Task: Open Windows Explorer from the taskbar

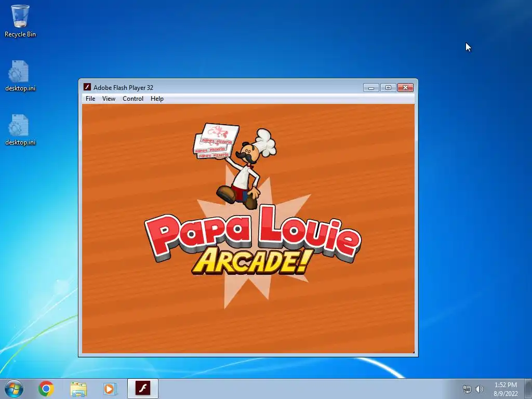Action: (78, 389)
